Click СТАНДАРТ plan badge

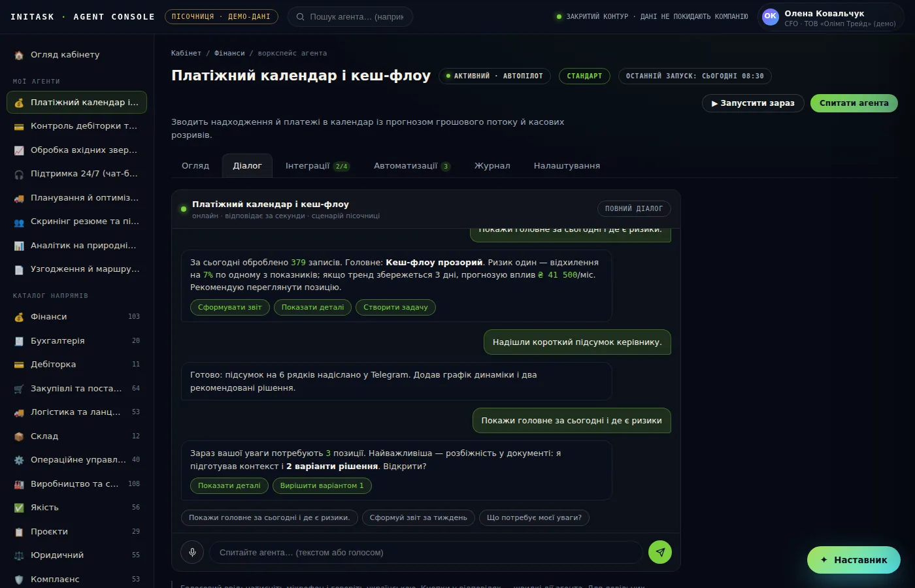point(584,76)
